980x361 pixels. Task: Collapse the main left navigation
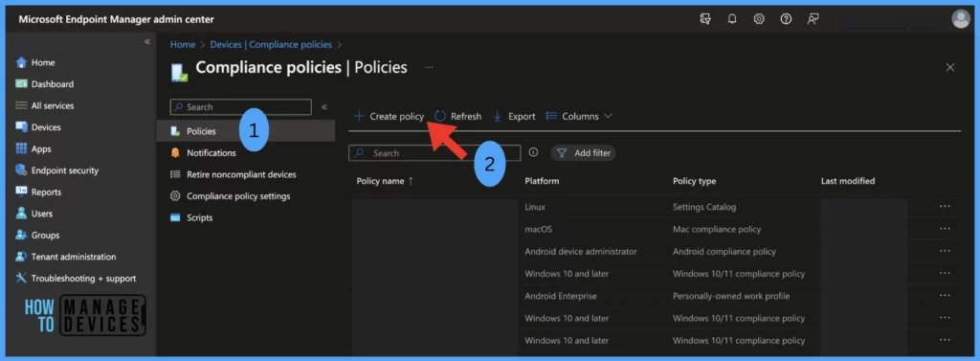pyautogui.click(x=146, y=41)
